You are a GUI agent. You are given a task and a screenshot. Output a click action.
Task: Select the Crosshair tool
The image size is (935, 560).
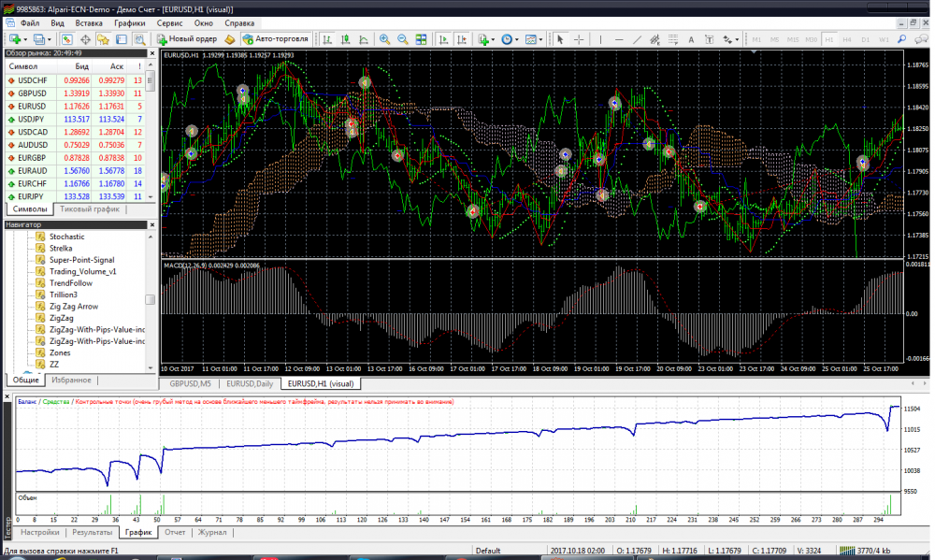(579, 39)
